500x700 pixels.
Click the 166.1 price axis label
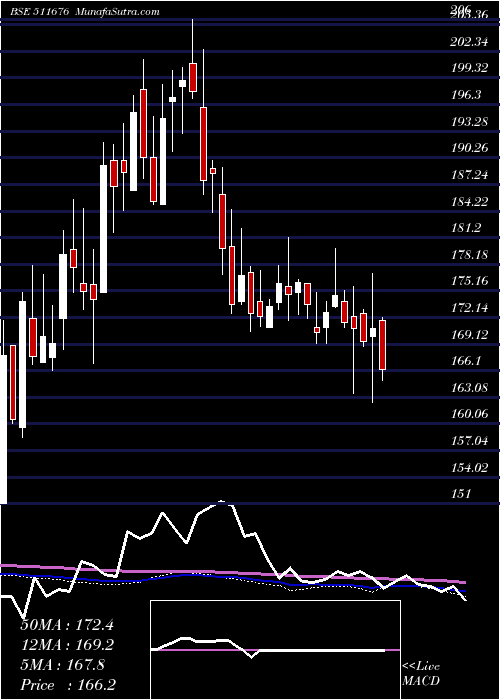[466, 361]
